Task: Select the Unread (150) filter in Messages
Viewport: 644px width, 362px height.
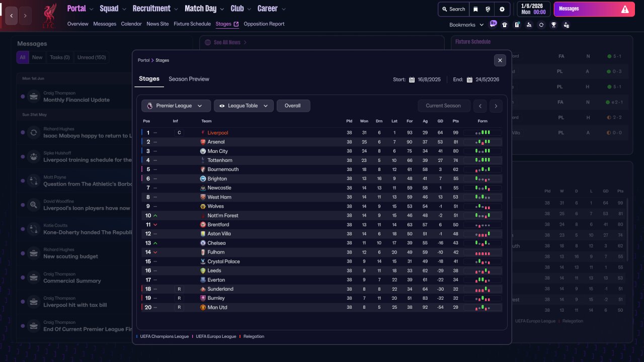Action: 92,57
